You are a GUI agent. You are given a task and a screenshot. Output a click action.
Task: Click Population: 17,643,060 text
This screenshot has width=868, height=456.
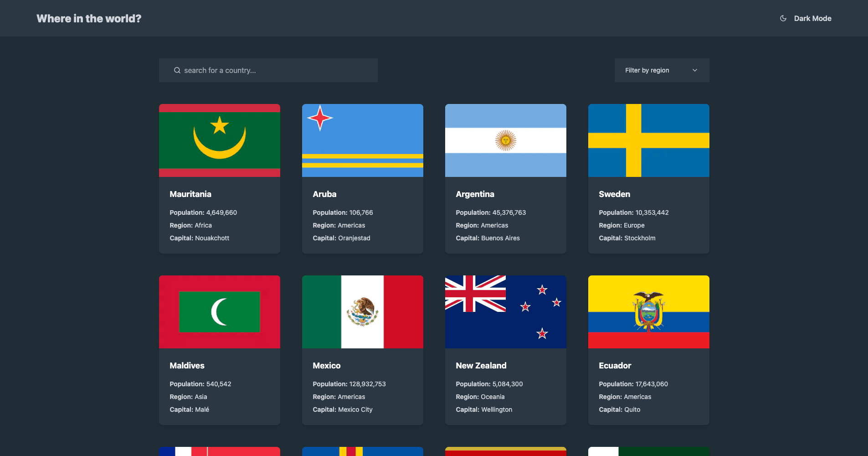633,384
